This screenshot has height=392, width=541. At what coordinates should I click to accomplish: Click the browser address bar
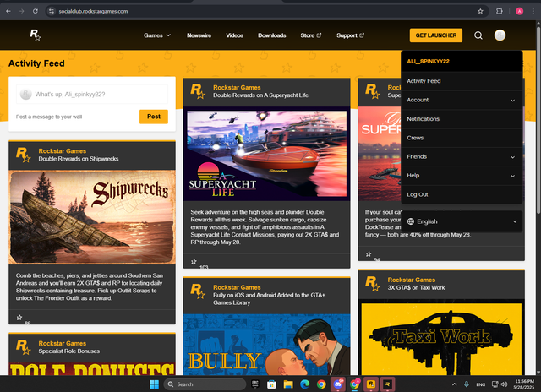point(265,11)
